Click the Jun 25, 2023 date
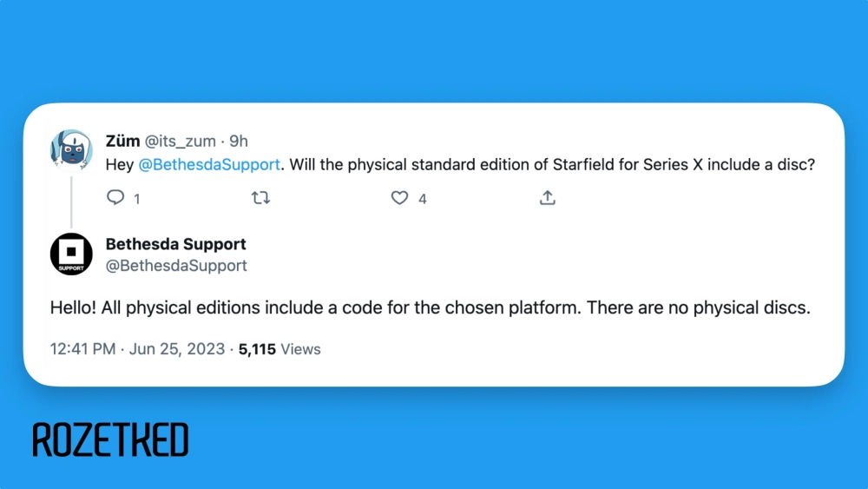The image size is (868, 489). [x=177, y=349]
